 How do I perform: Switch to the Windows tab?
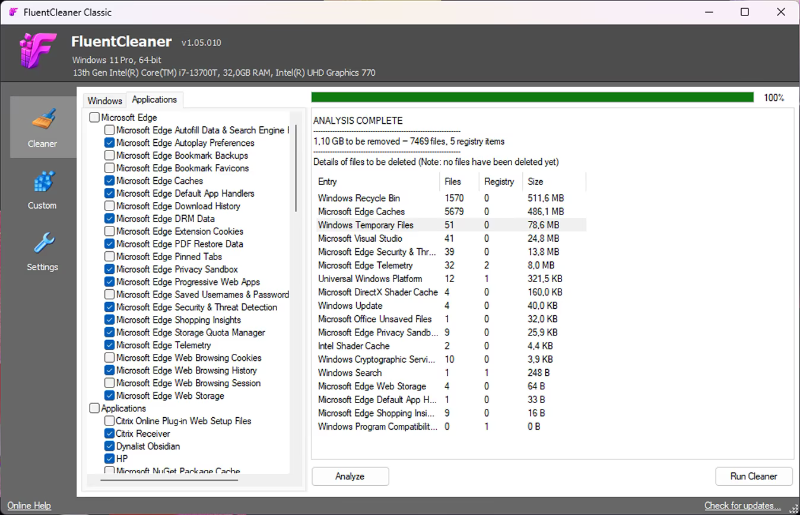[105, 101]
